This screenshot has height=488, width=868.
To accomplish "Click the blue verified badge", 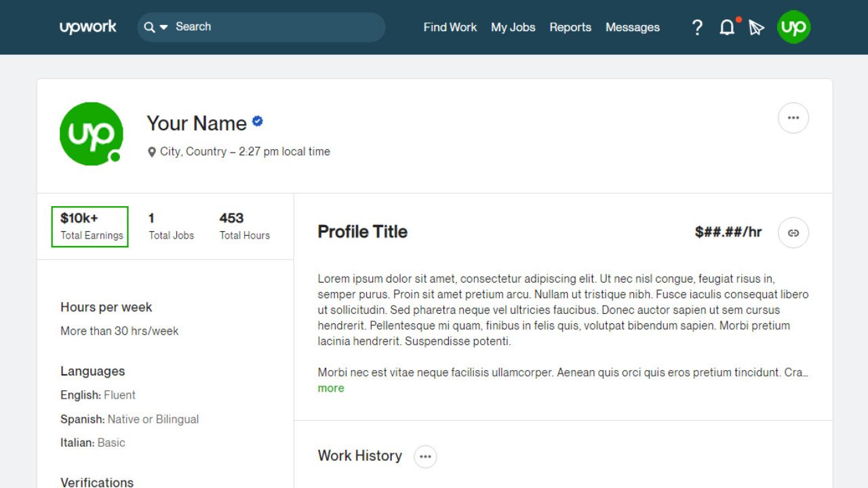I will tap(258, 121).
